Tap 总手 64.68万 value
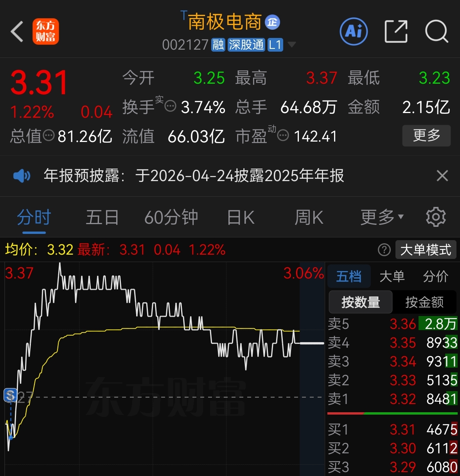This screenshot has height=476, width=460. coord(309,107)
